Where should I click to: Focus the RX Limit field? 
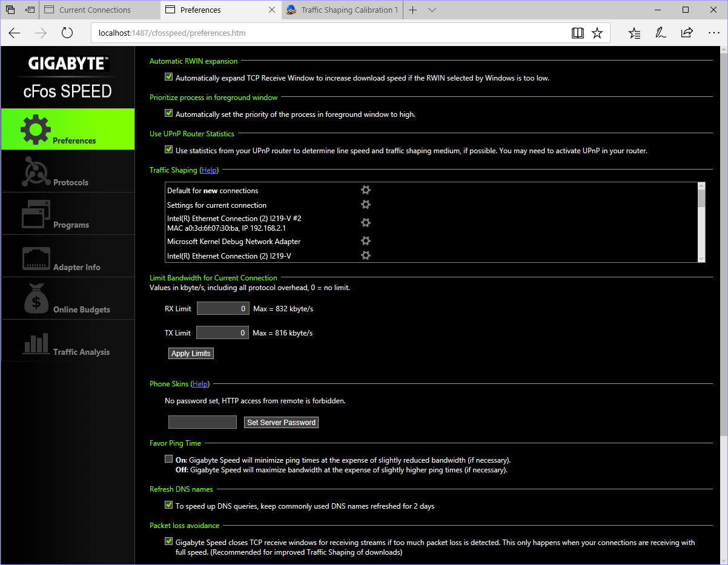[x=223, y=309]
